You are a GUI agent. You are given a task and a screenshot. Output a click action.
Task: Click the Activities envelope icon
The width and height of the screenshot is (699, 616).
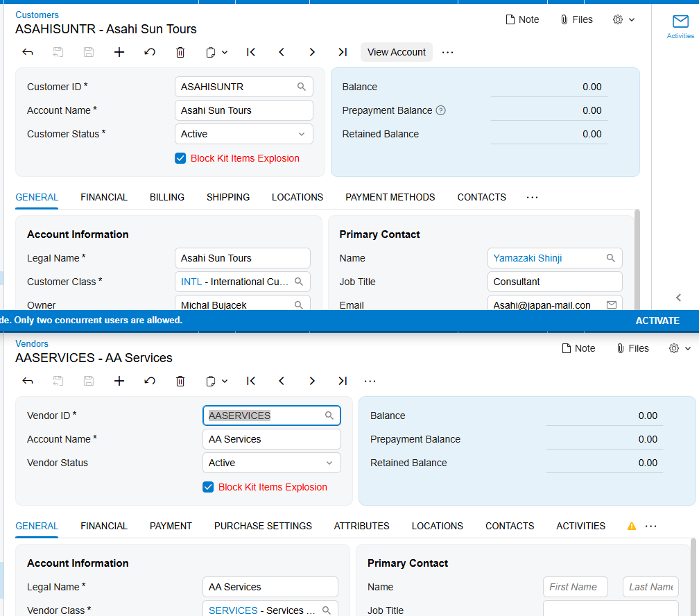680,22
